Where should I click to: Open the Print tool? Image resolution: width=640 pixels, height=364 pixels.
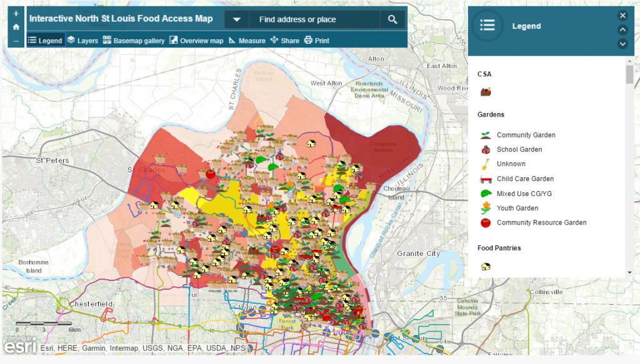point(317,40)
